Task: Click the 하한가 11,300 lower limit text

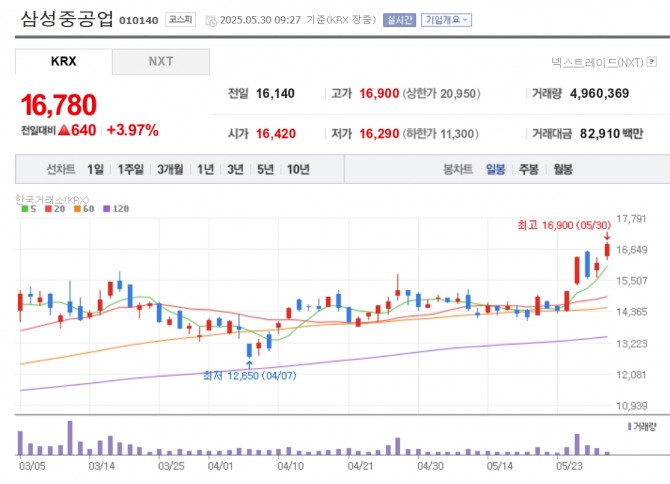Action: [440, 134]
